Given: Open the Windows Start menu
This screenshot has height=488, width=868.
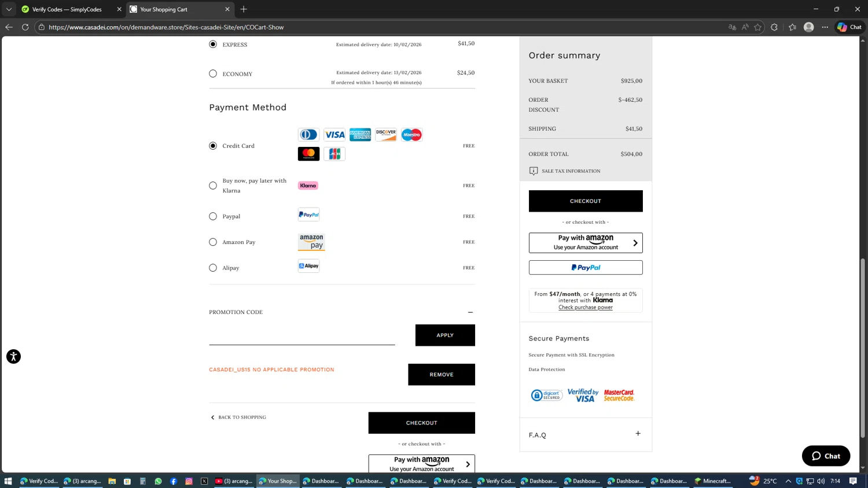Looking at the screenshot, I should click(8, 481).
